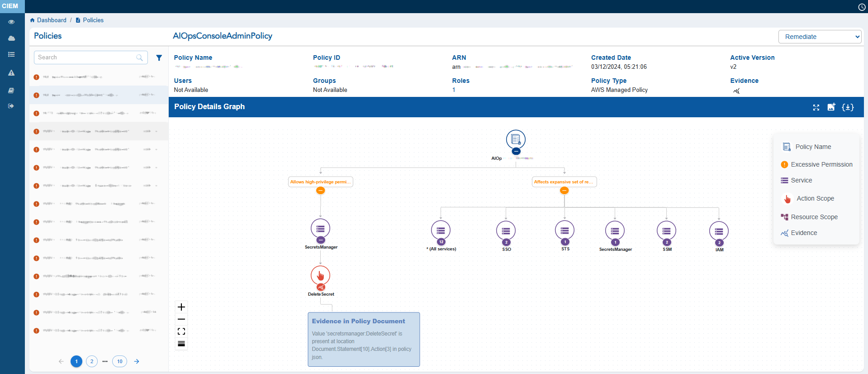Open the fullscreen graph view icon
The height and width of the screenshot is (374, 868).
816,107
